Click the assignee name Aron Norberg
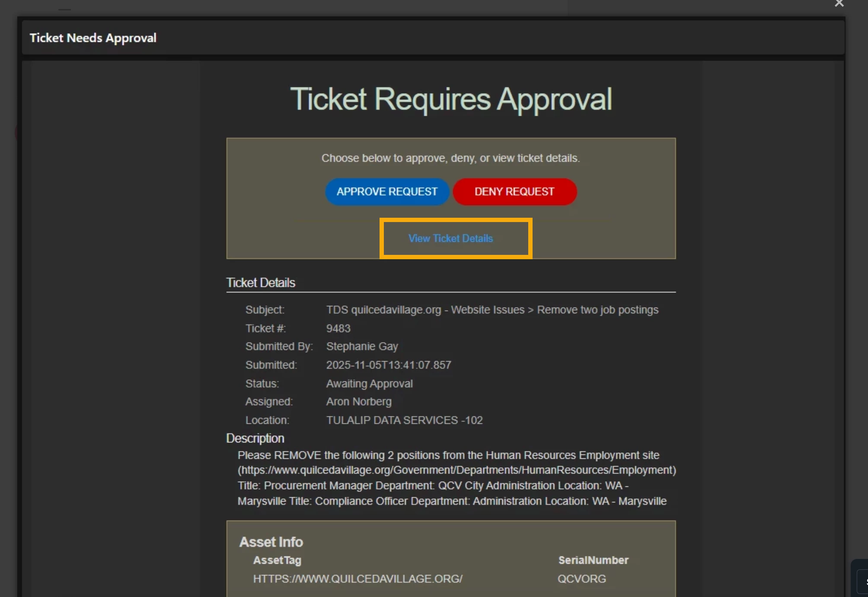The image size is (868, 597). (358, 402)
